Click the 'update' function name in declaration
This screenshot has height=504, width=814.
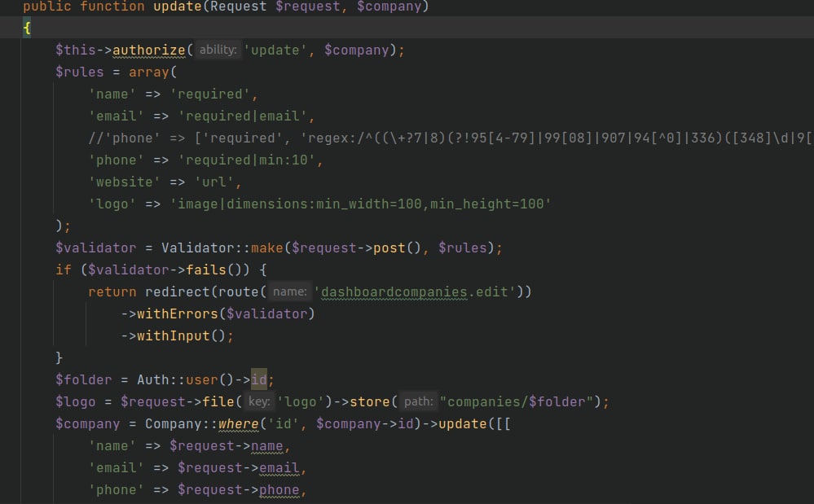pos(177,7)
